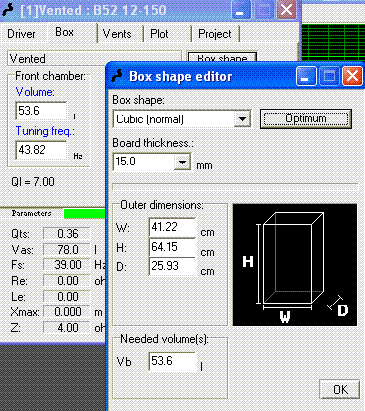Open the Box shape dropdown arrow
The width and height of the screenshot is (365, 411).
242,119
